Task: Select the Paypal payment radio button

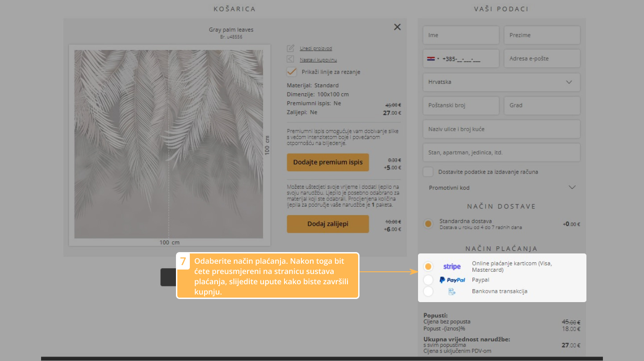Action: click(428, 280)
